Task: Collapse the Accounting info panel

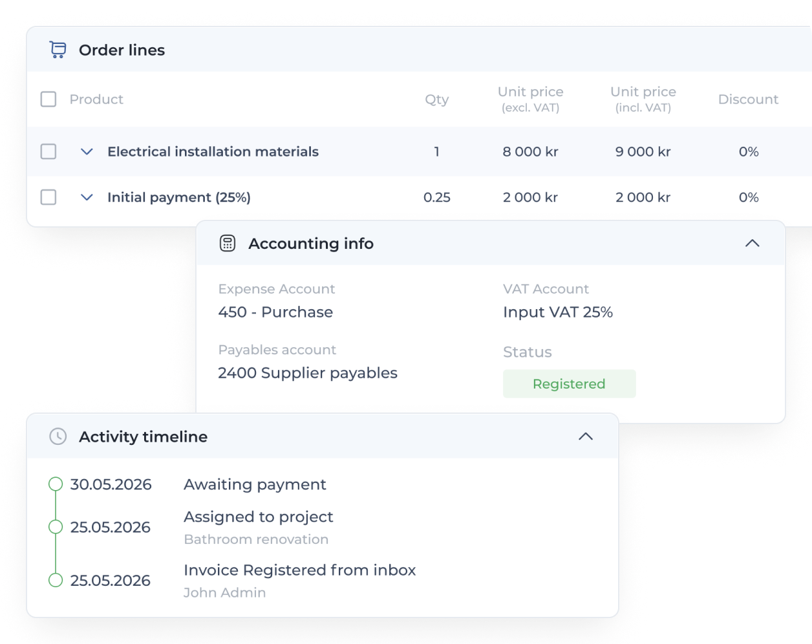Action: point(752,243)
